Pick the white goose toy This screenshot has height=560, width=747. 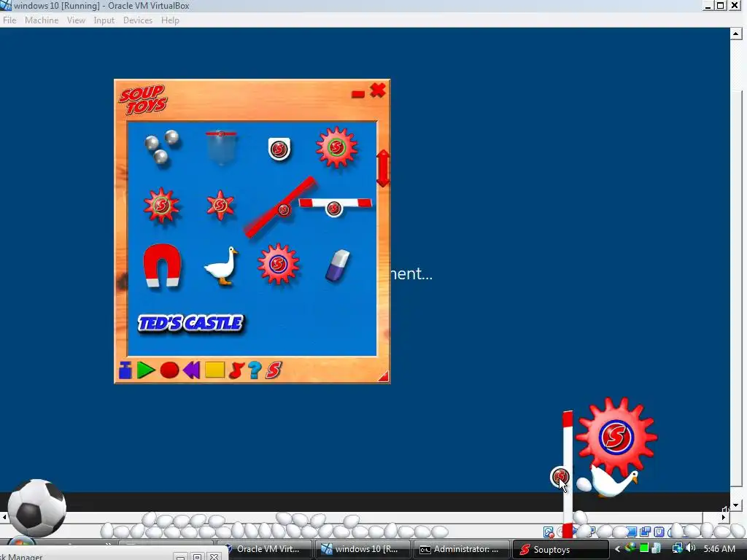pyautogui.click(x=222, y=266)
